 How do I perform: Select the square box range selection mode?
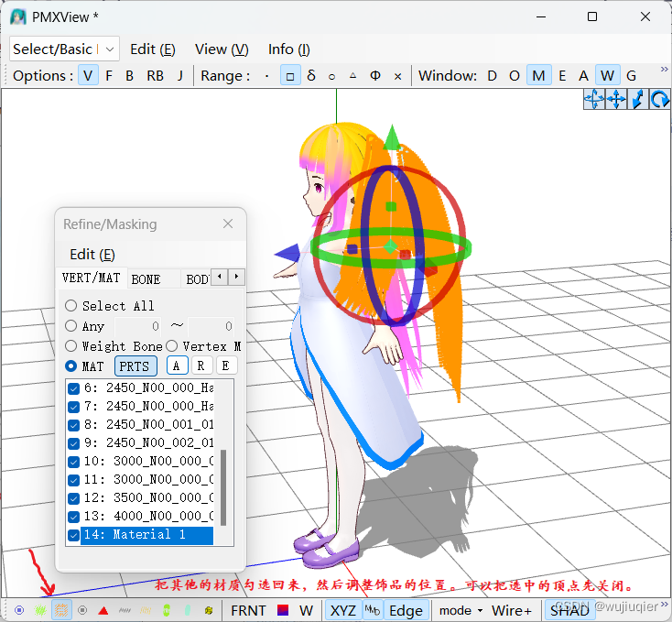[290, 76]
